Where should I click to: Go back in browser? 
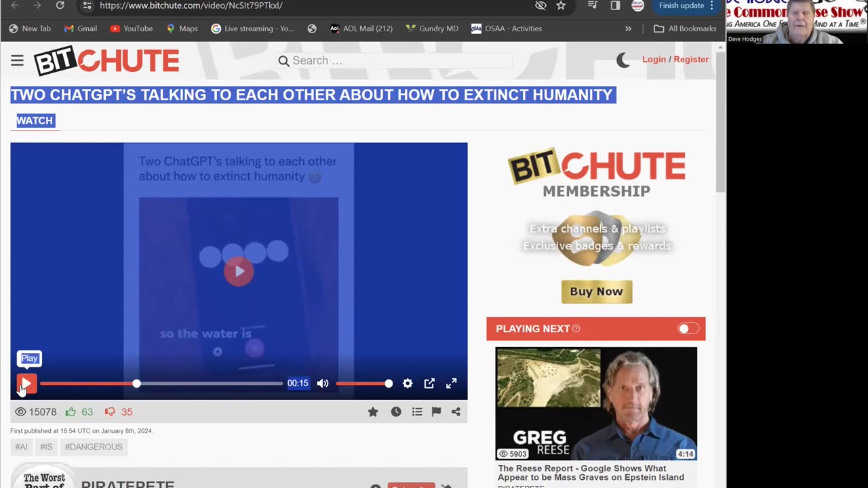click(15, 5)
